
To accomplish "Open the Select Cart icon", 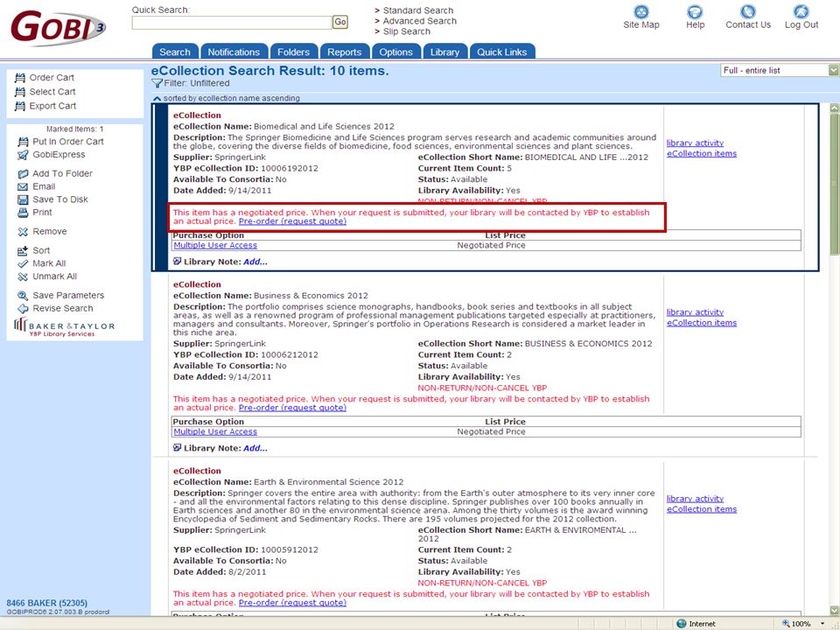I will (x=20, y=92).
